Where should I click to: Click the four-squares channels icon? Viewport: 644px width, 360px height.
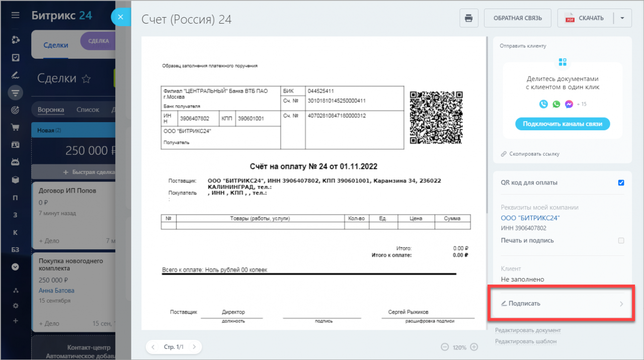562,62
